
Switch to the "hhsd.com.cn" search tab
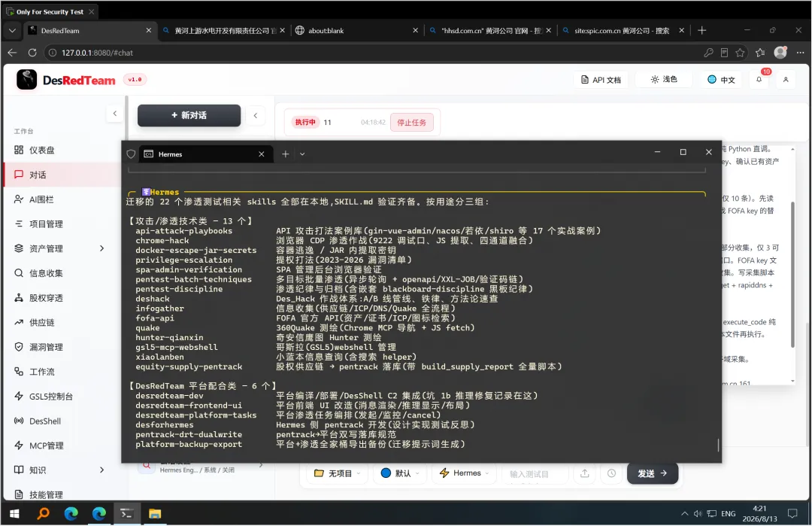491,31
